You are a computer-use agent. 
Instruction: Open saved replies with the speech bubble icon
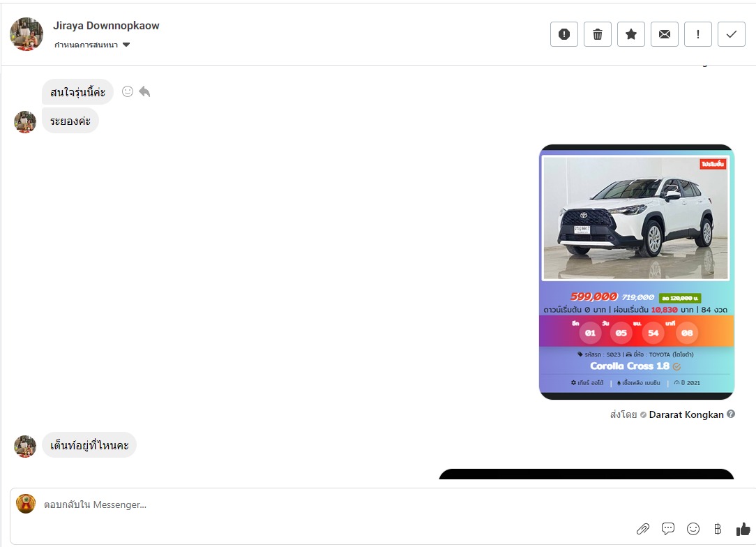click(667, 529)
